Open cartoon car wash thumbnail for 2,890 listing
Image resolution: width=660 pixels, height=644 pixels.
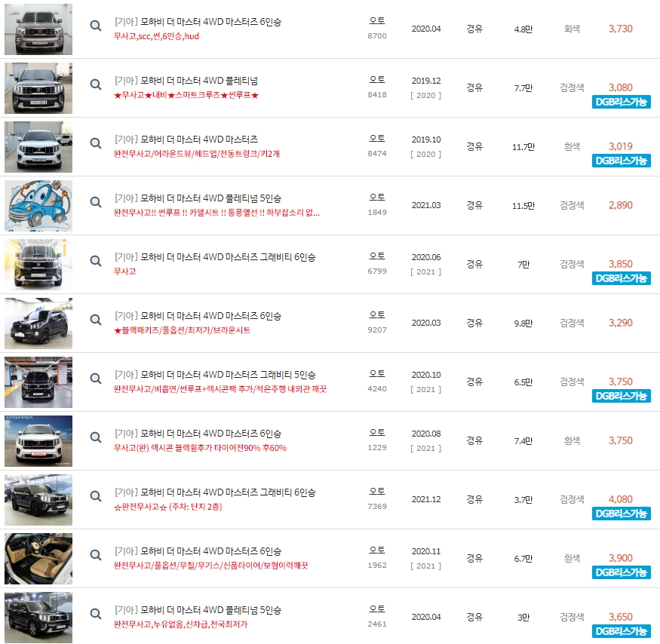[38, 206]
